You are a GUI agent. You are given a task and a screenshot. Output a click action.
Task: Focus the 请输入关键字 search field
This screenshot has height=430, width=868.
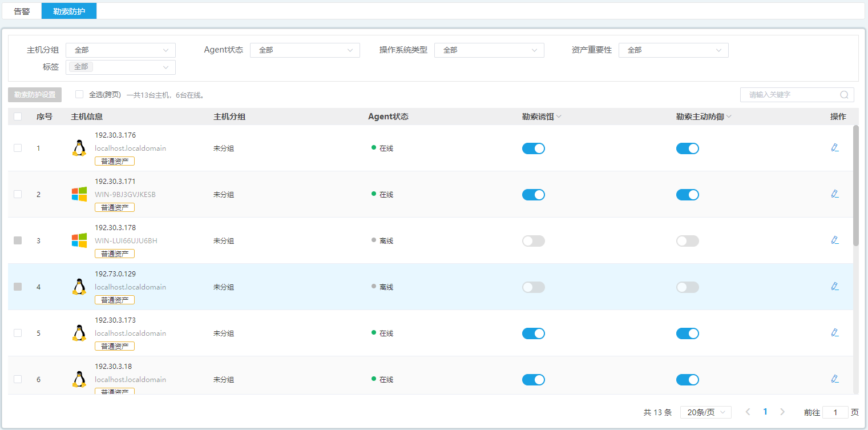click(x=790, y=95)
